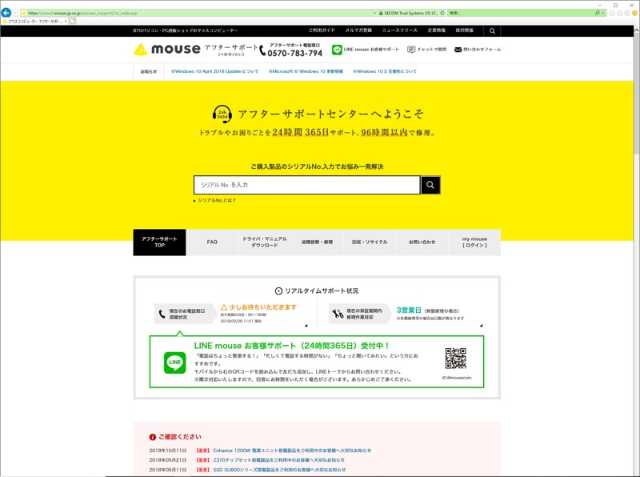Click the LINE mouse お客様サポート heading
Image resolution: width=640 pixels, height=477 pixels.
coord(291,346)
